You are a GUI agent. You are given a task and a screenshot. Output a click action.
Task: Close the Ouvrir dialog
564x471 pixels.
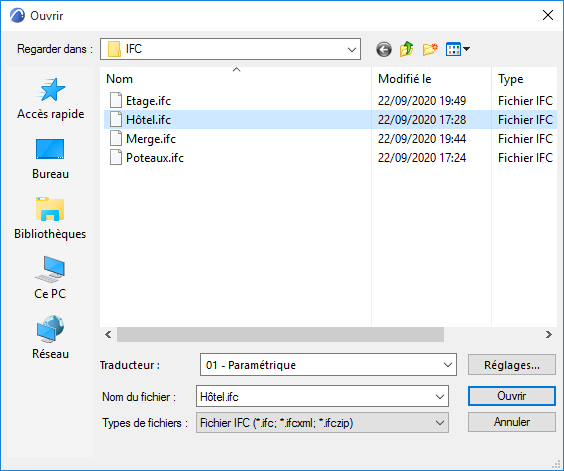tap(547, 15)
